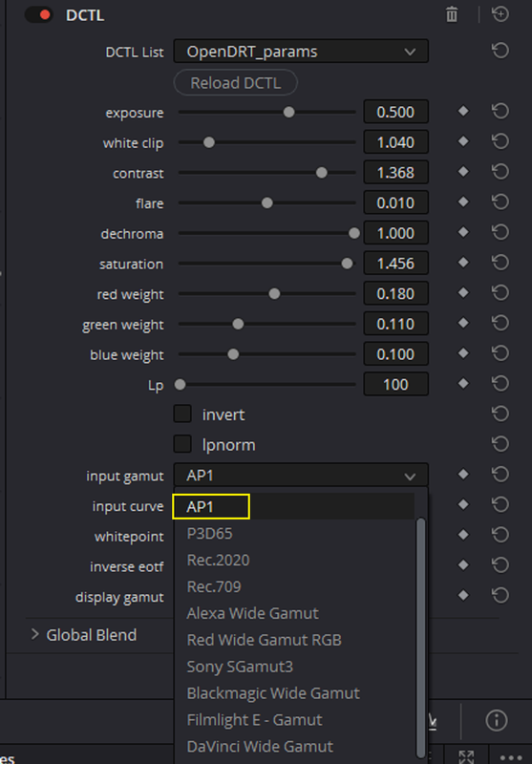This screenshot has height=764, width=532.
Task: Enable the invert checkbox
Action: pos(182,414)
